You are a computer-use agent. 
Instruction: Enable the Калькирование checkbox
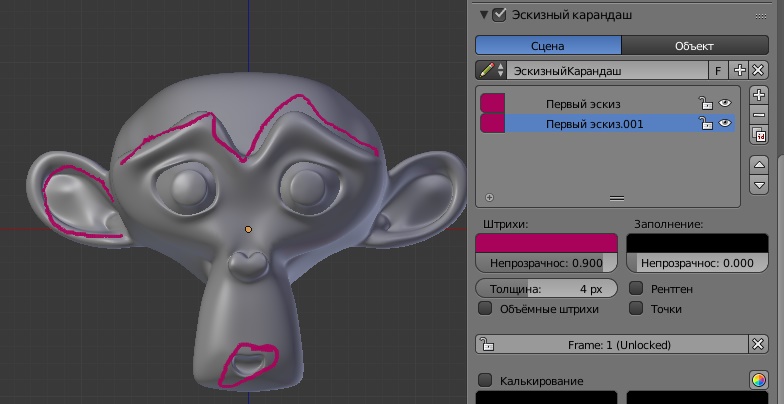click(484, 380)
